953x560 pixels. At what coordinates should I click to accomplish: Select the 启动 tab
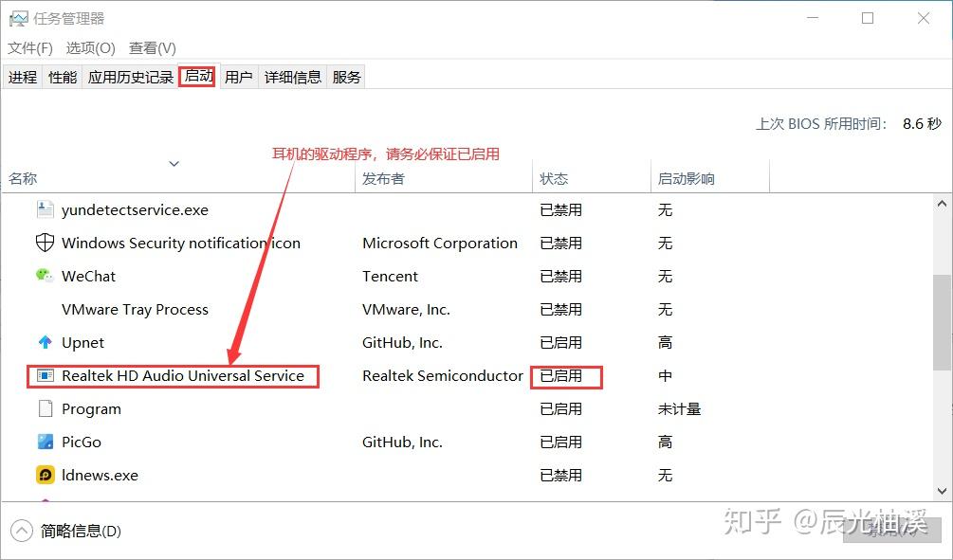(198, 76)
